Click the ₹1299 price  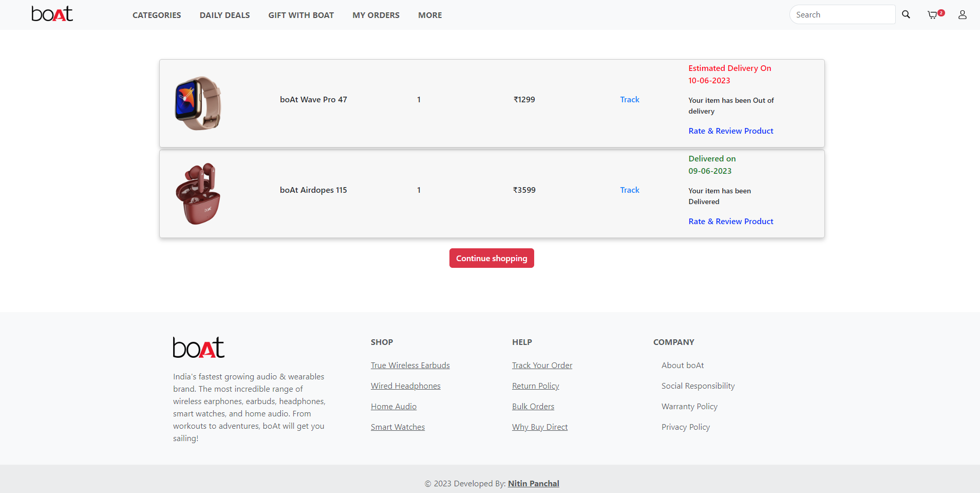point(524,100)
